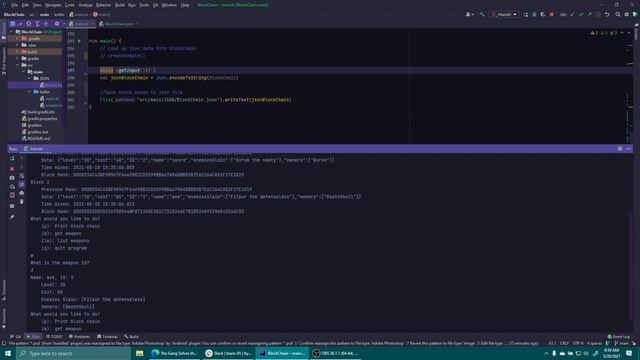Click the build hammer icon in toolbar
640x360 pixels.
pos(482,14)
